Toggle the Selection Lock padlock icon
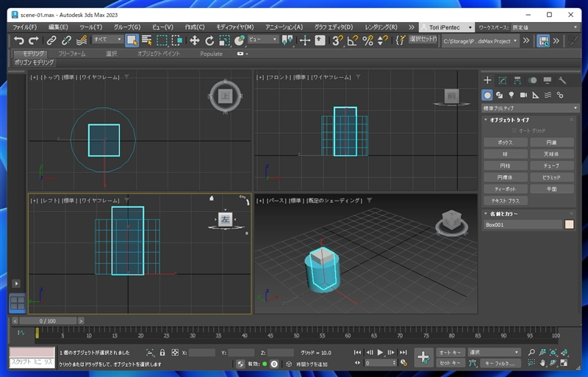This screenshot has height=377, width=588. pyautogui.click(x=162, y=353)
